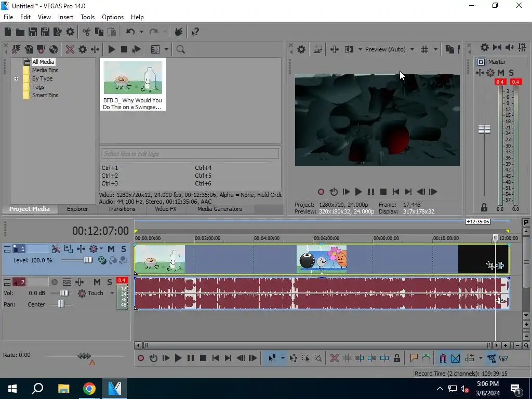Open the Tools menu
The image size is (532, 399).
[87, 17]
